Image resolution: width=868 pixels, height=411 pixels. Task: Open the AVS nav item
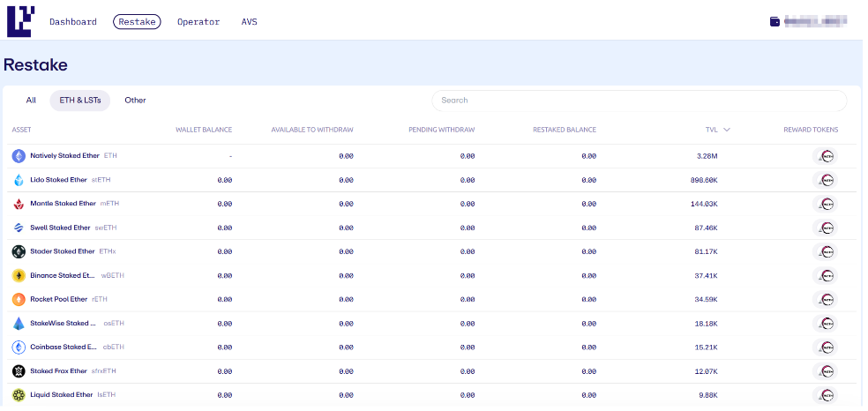click(249, 22)
